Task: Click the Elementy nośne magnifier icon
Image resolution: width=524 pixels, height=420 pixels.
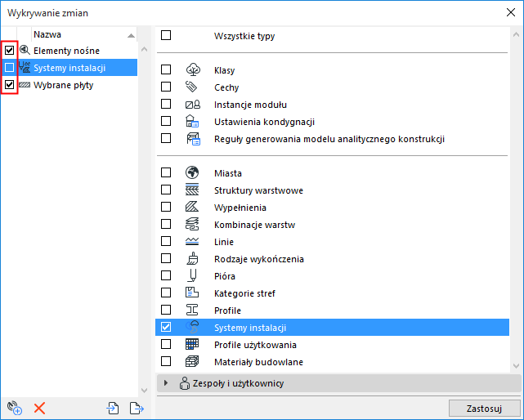Action: [x=25, y=51]
